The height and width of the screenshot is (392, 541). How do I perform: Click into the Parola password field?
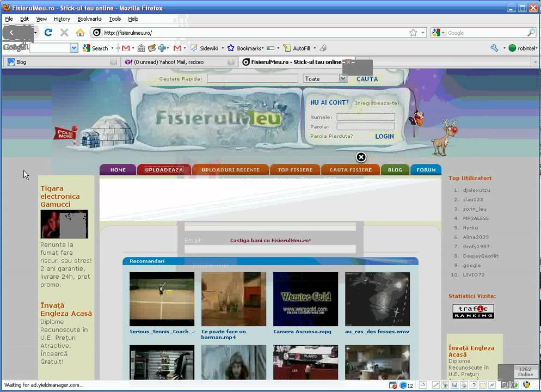click(366, 127)
